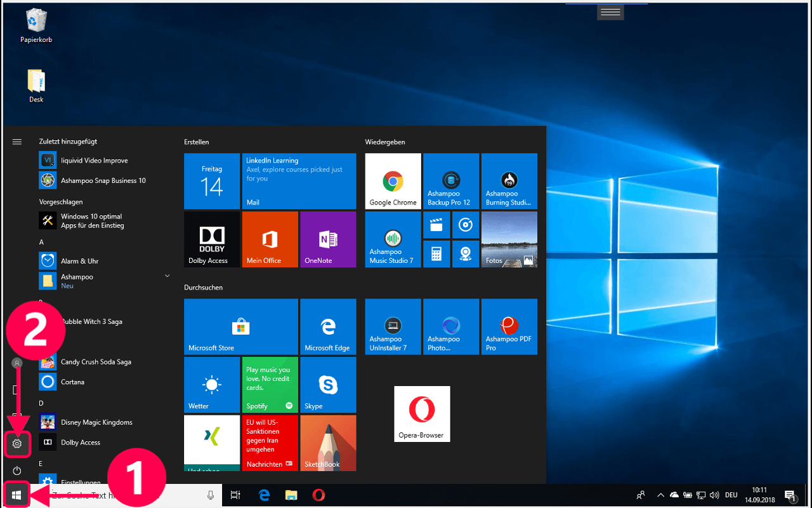Expand the Start menu hamburger navigation
812x508 pixels.
(x=17, y=142)
